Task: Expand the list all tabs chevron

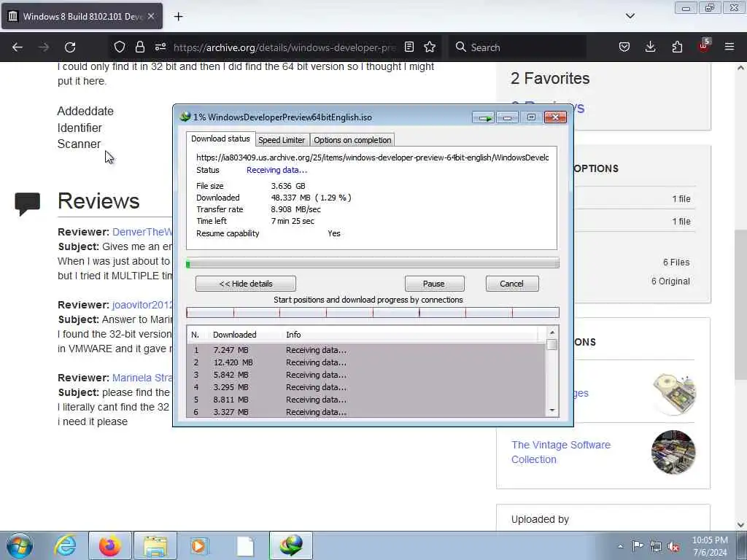Action: point(630,16)
